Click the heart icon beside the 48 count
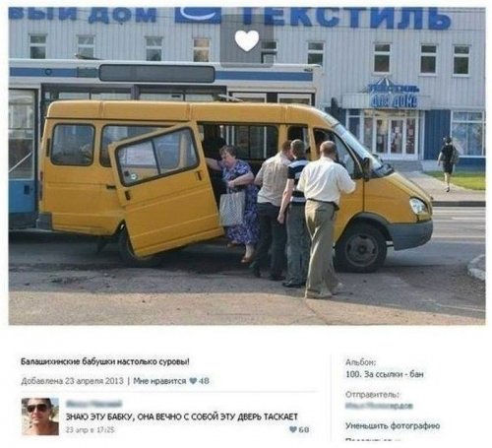Viewport: 492px width, 448px height. pos(193,381)
